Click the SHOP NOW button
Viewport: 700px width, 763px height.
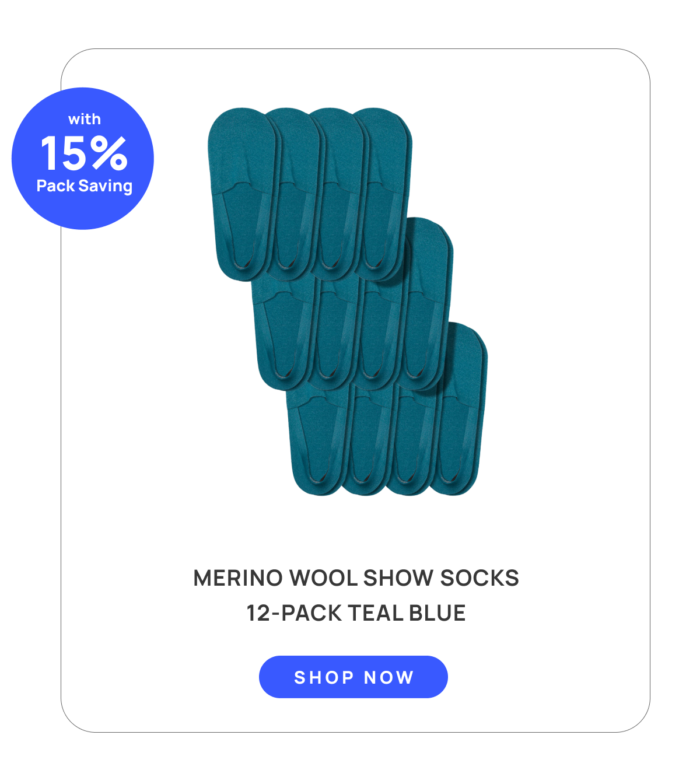click(353, 677)
